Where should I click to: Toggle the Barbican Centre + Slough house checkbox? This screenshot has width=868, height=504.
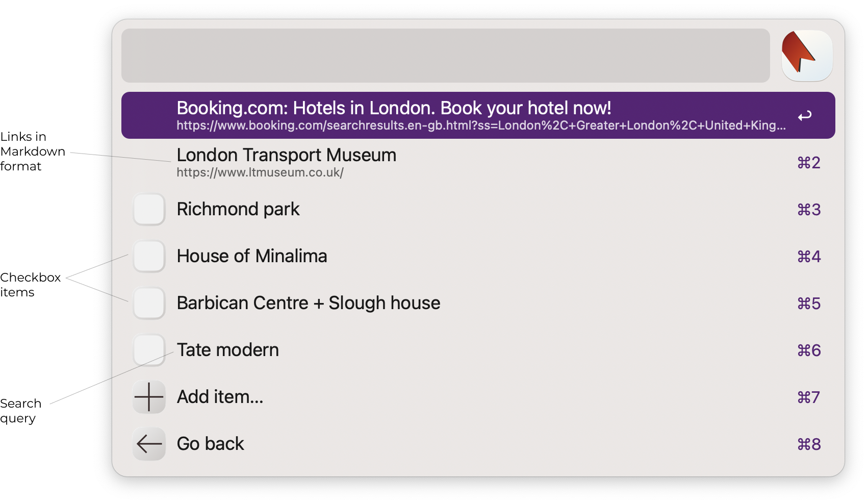point(149,303)
